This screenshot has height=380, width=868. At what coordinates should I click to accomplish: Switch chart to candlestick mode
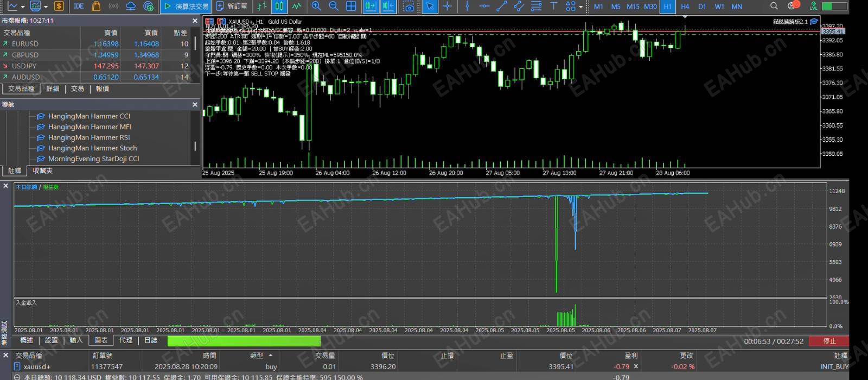pyautogui.click(x=279, y=6)
